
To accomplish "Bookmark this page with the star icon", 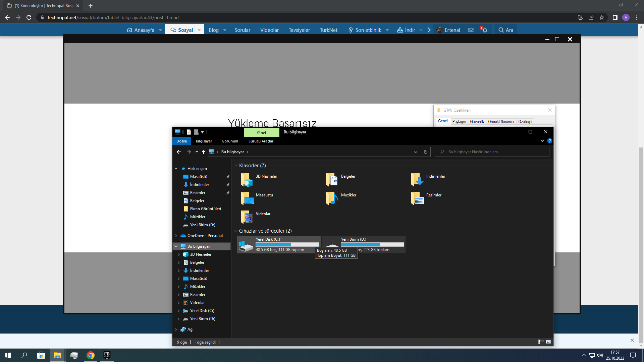I will [602, 17].
